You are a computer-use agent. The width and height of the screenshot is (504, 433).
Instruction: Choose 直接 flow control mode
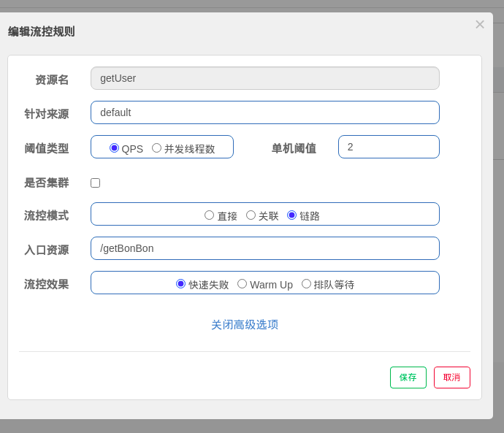tap(209, 215)
